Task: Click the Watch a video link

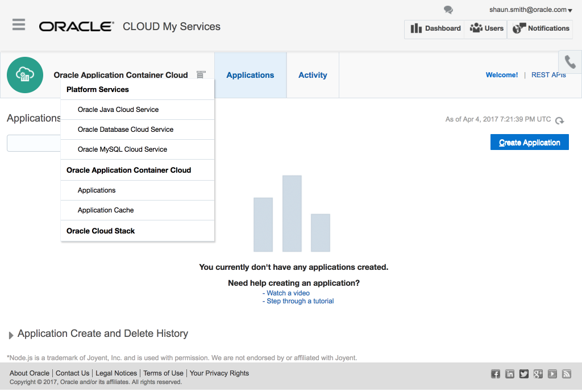Action: coord(288,293)
